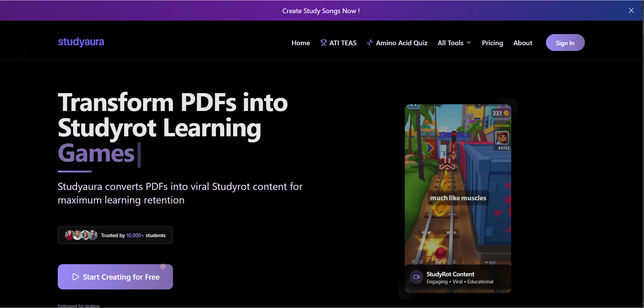Click the 'much like muscles' subtitle text
The width and height of the screenshot is (644, 308).
(458, 198)
